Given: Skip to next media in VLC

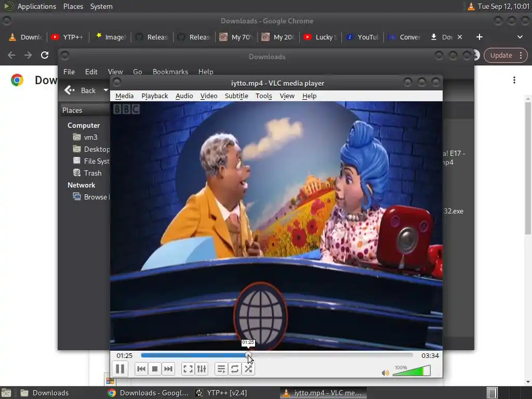Looking at the screenshot, I should click(x=168, y=369).
